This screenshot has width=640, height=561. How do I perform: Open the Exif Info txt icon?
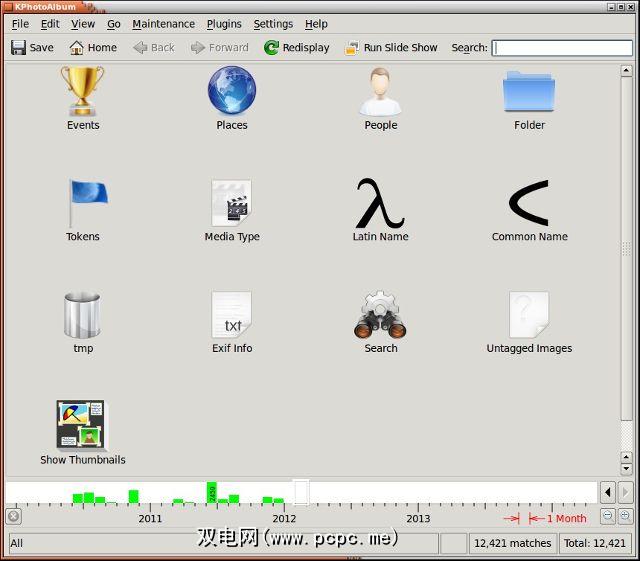pos(231,314)
